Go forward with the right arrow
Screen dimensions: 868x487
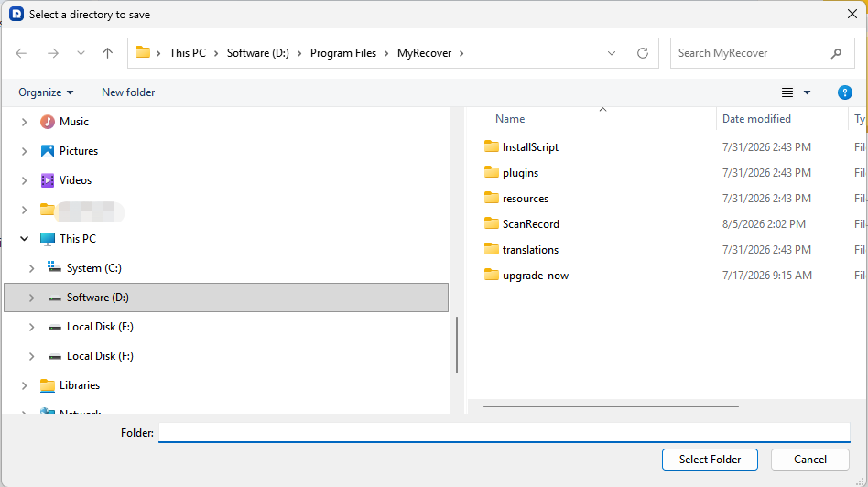[53, 53]
